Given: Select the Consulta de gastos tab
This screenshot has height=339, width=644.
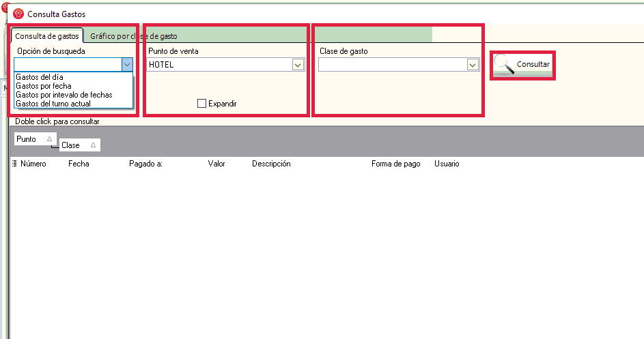Looking at the screenshot, I should click(47, 36).
